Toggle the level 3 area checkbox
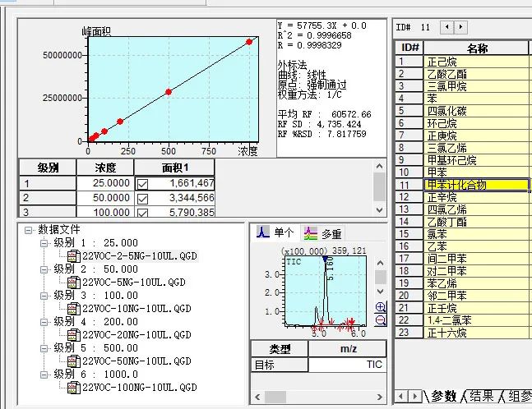The image size is (532, 409). pyautogui.click(x=143, y=213)
